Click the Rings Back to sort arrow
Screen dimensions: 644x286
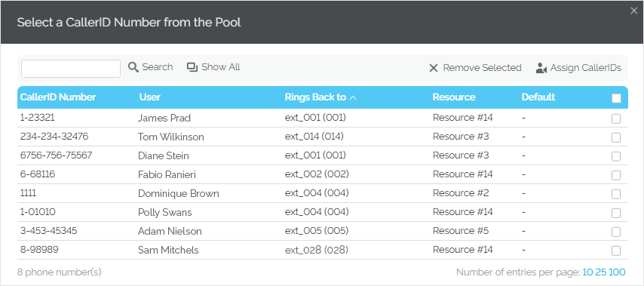point(353,97)
